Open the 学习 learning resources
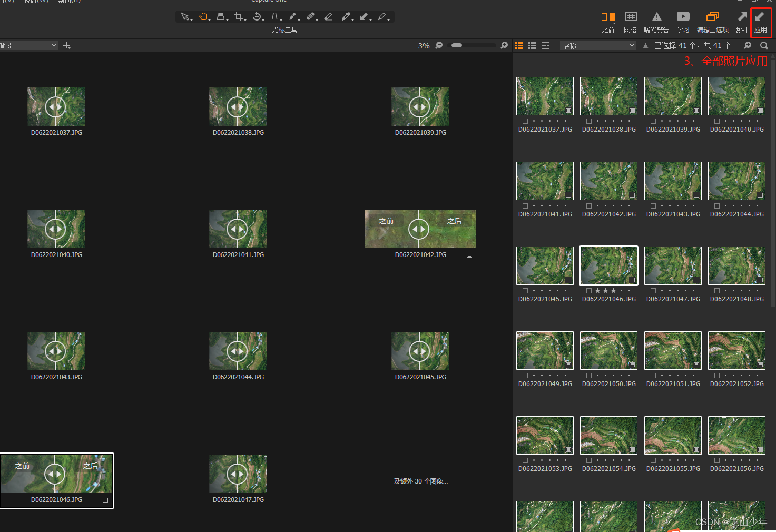 coord(683,22)
